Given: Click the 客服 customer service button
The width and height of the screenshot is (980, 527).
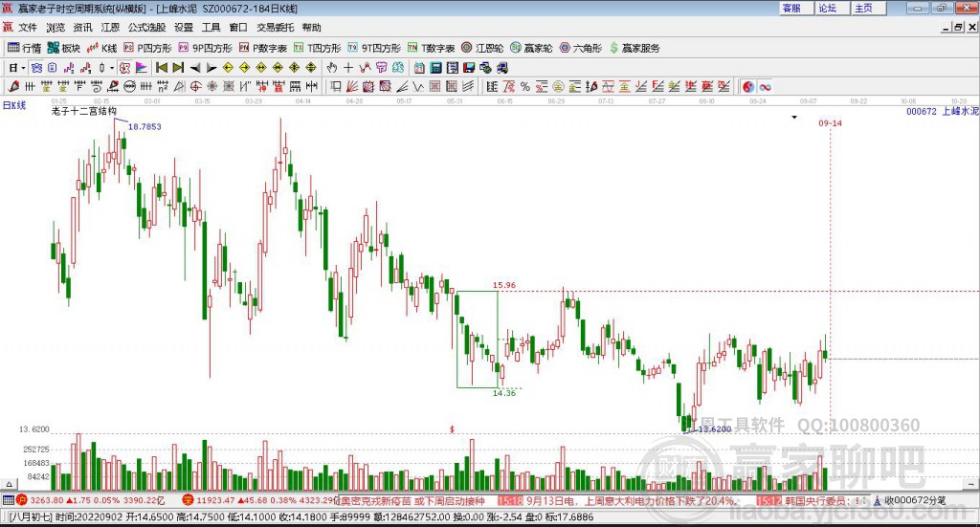Looking at the screenshot, I should 795,8.
